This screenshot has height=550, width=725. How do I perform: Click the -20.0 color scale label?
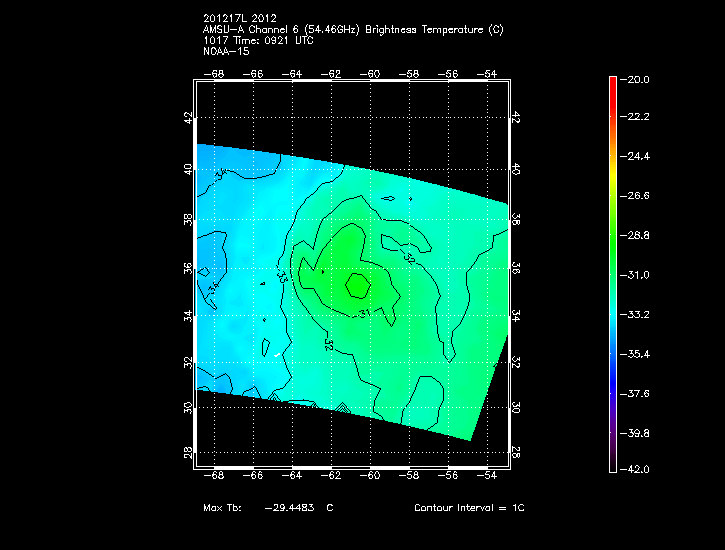click(660, 80)
